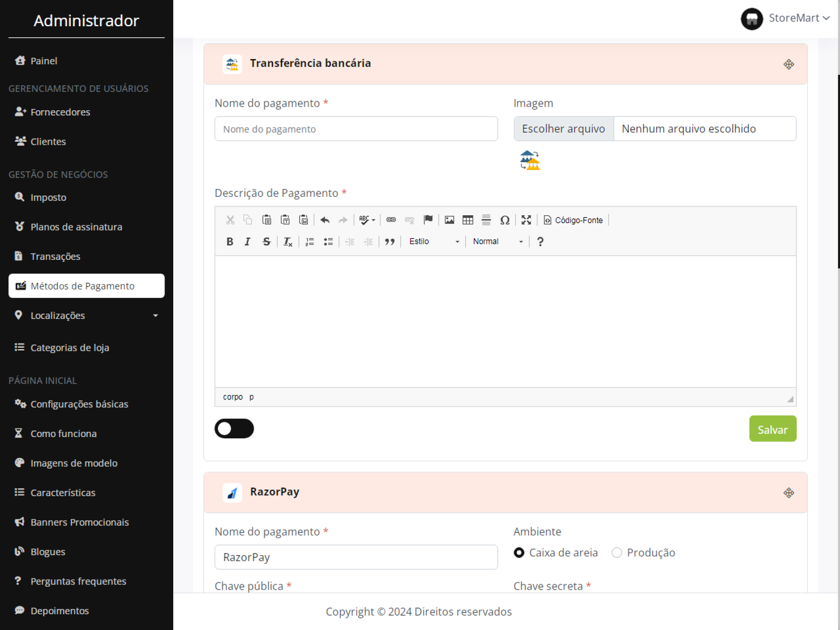Open the Estilo styles dropdown

[434, 241]
